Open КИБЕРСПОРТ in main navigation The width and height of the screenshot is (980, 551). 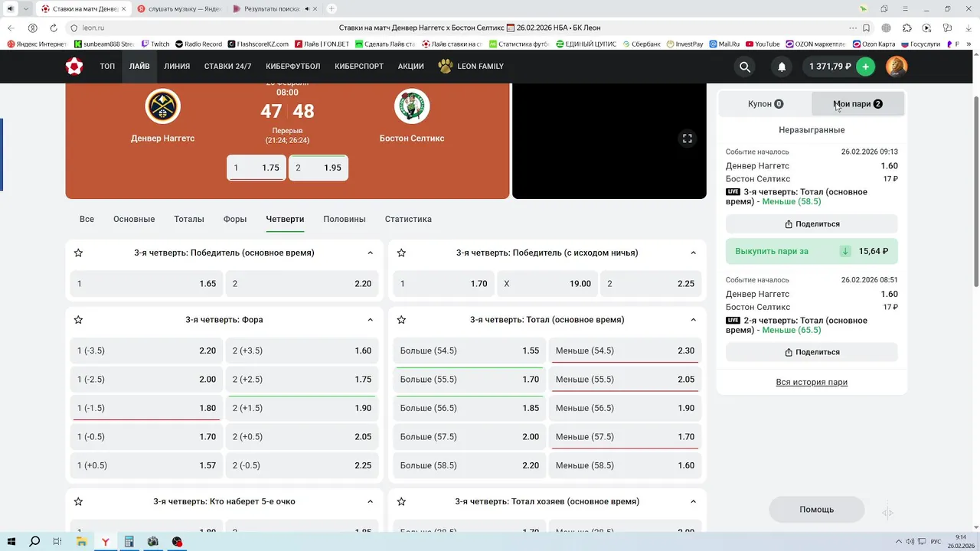359,67
